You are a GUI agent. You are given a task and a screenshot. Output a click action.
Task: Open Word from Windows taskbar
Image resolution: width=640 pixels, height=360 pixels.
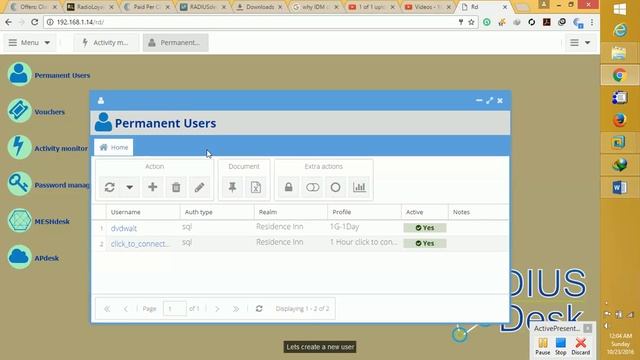tap(620, 187)
